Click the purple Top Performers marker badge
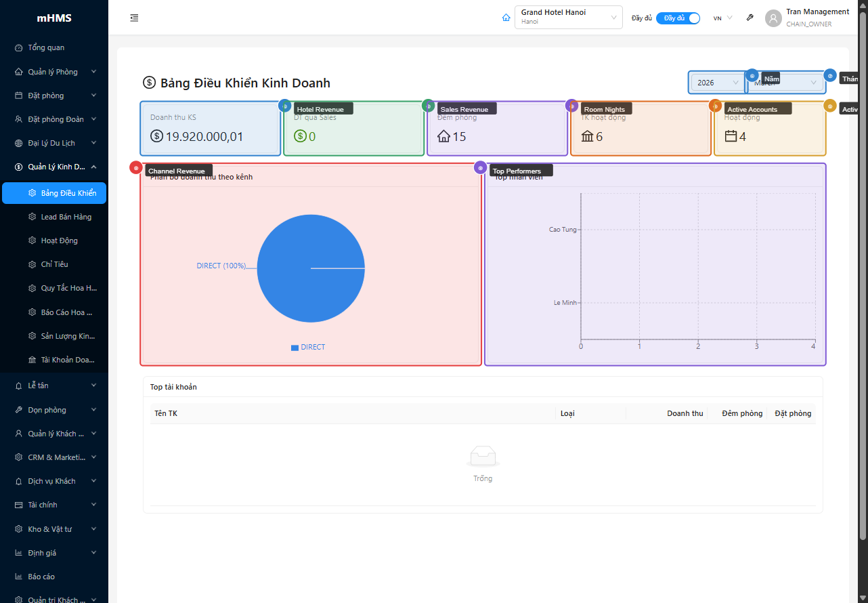Image resolution: width=868 pixels, height=603 pixels. pyautogui.click(x=480, y=168)
